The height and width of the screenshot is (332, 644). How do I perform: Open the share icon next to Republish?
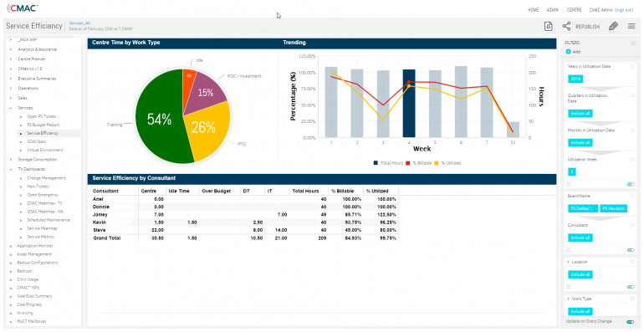[x=566, y=26]
